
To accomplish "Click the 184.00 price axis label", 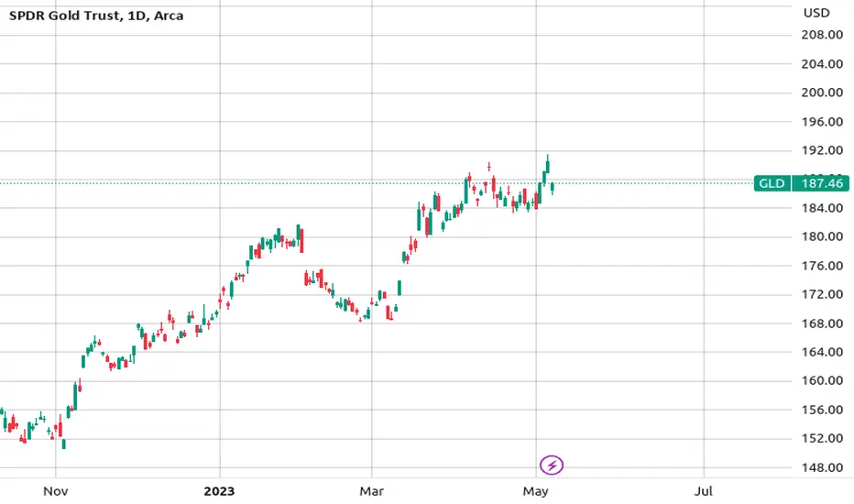I will pyautogui.click(x=822, y=208).
